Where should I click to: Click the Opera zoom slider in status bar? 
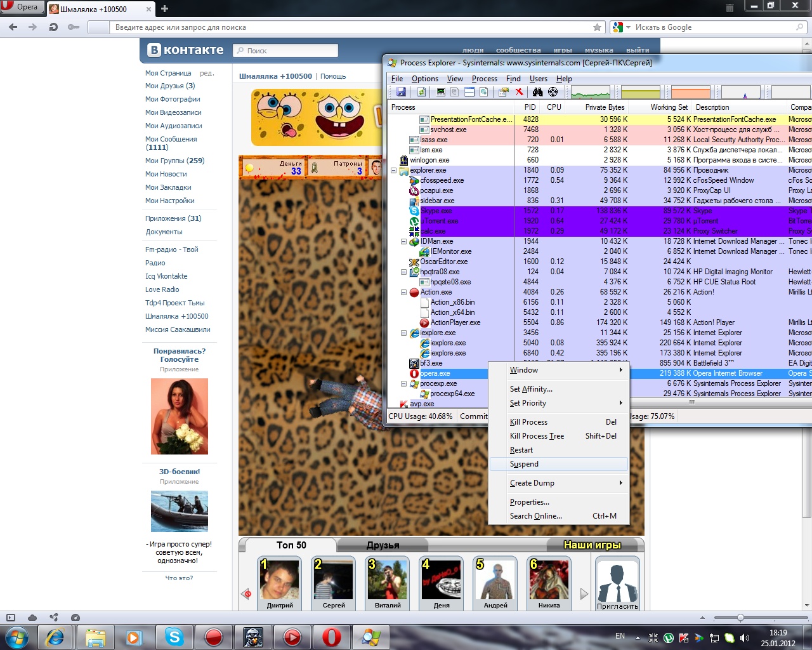(x=740, y=618)
